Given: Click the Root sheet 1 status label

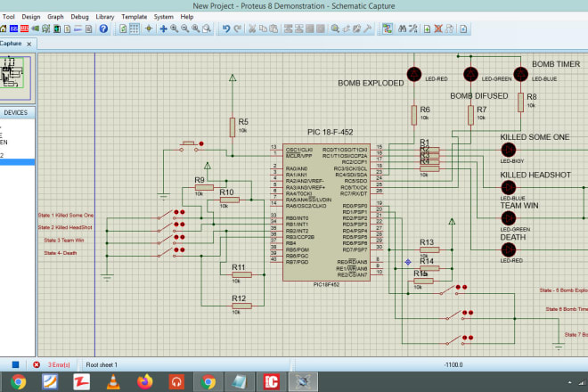Looking at the screenshot, I should pos(102,364).
